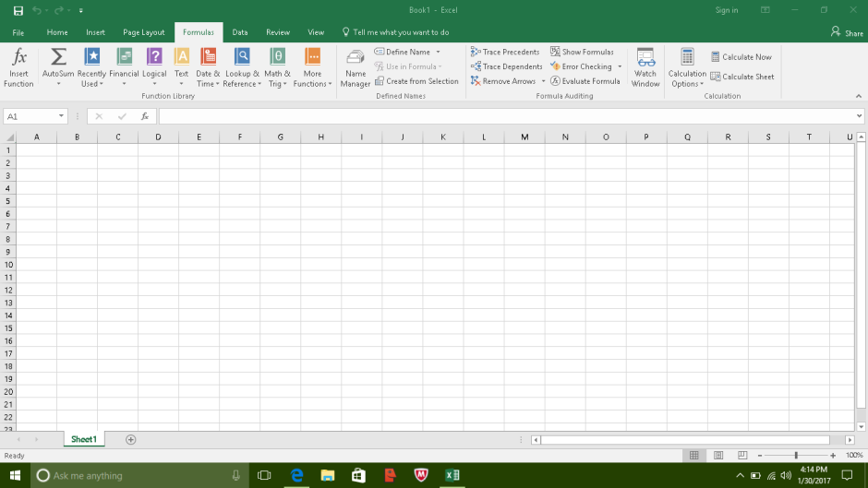Open the Windows Store taskbar icon

[x=358, y=475]
